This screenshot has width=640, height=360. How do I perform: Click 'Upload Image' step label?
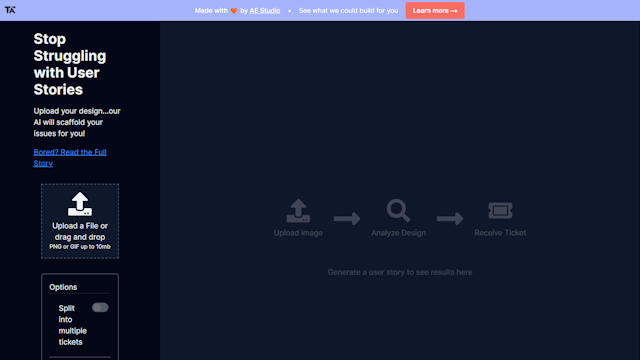(298, 233)
